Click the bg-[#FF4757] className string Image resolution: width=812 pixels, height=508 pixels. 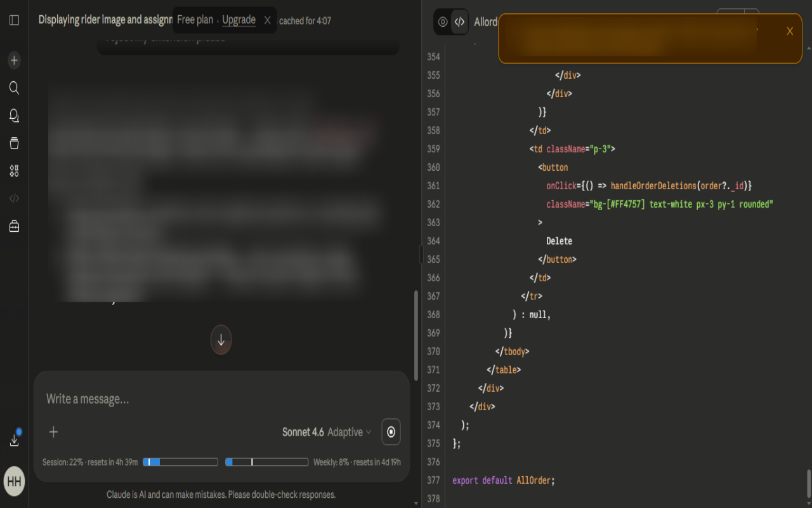click(682, 204)
